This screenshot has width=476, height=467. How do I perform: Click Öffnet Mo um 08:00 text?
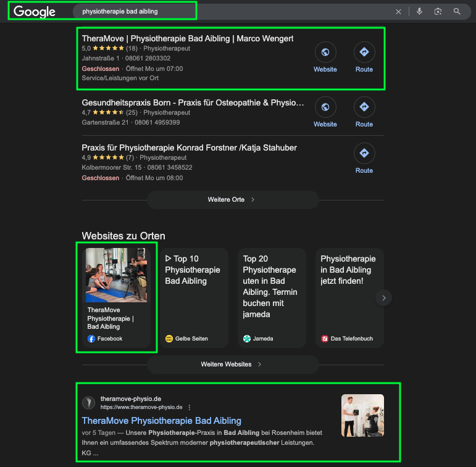(x=154, y=178)
